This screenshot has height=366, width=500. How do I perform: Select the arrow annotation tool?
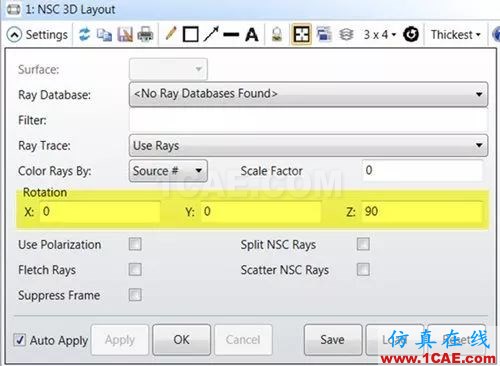click(x=211, y=34)
